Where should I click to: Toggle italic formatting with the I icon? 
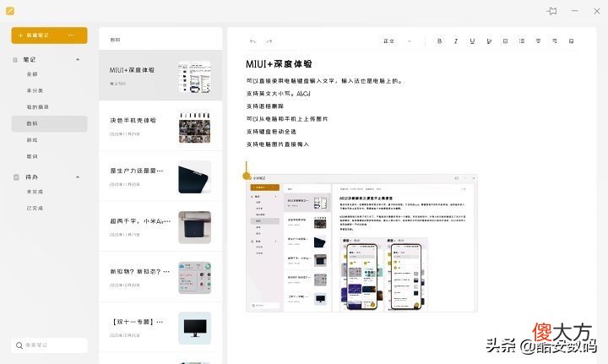pos(456,41)
